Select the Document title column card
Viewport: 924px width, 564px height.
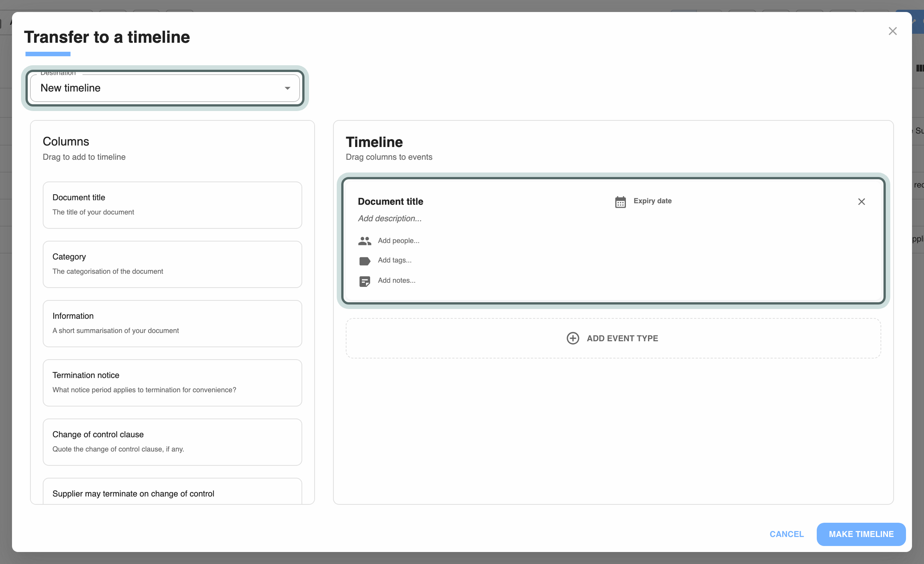[172, 205]
